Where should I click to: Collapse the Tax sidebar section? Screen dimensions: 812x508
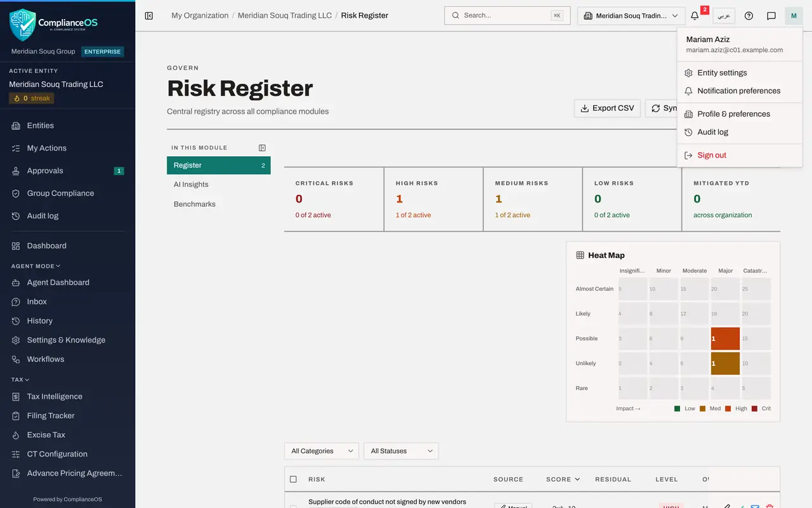[x=20, y=380]
